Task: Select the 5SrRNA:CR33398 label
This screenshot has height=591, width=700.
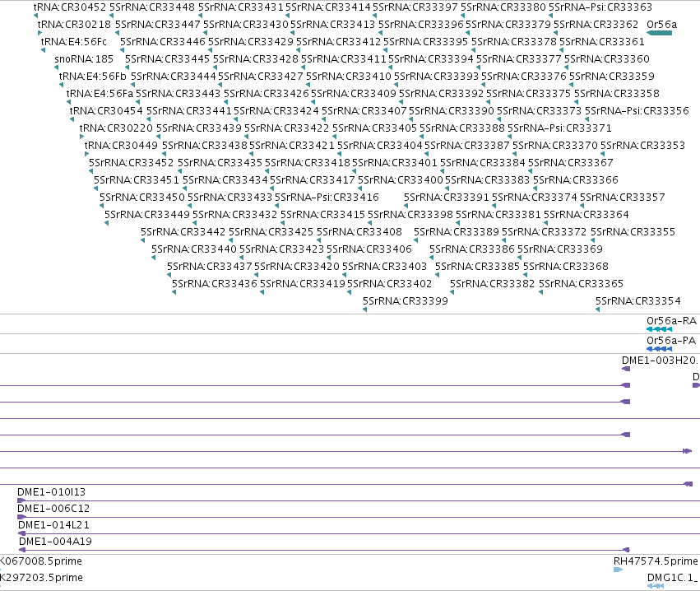Action: 410,214
